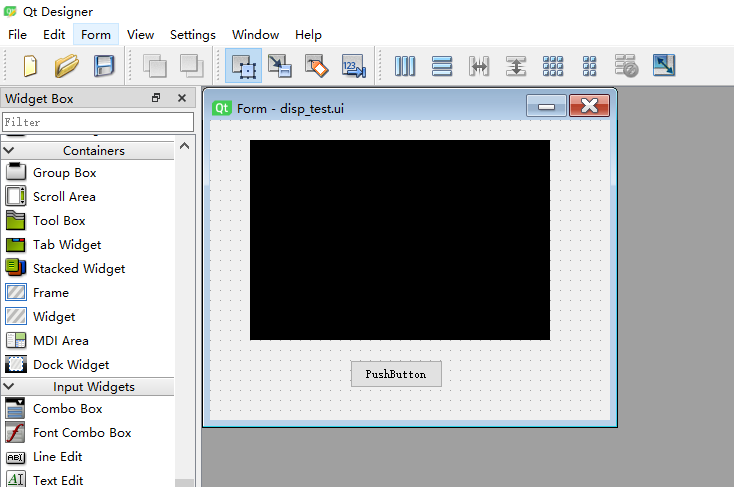Apply Lay Out in a Form Layout
Image resolution: width=734 pixels, height=487 pixels.
(x=589, y=66)
